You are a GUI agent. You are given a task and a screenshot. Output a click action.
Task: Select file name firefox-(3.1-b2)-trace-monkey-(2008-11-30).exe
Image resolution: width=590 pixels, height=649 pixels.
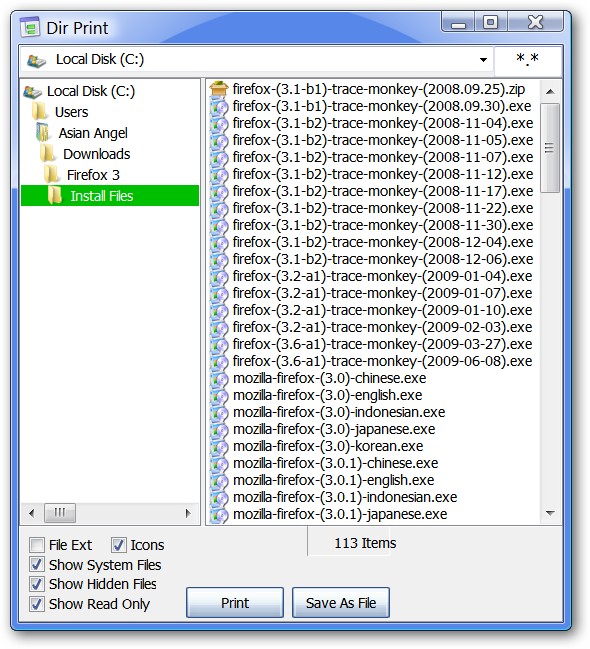pyautogui.click(x=383, y=225)
